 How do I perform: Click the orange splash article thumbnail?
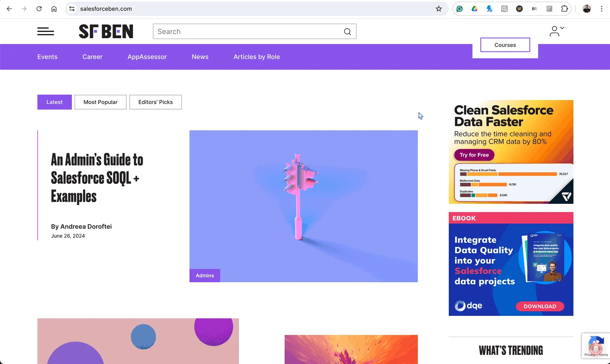(351, 349)
